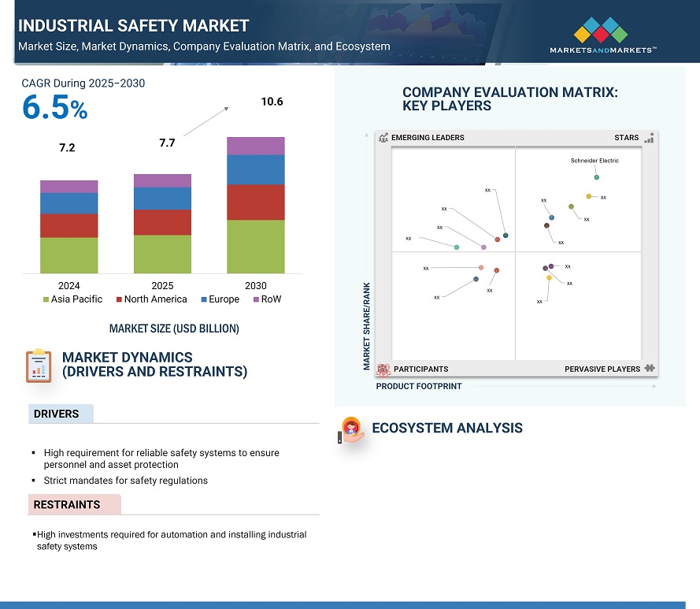
Task: Click the Stars bar-chart icon
Action: 649,138
